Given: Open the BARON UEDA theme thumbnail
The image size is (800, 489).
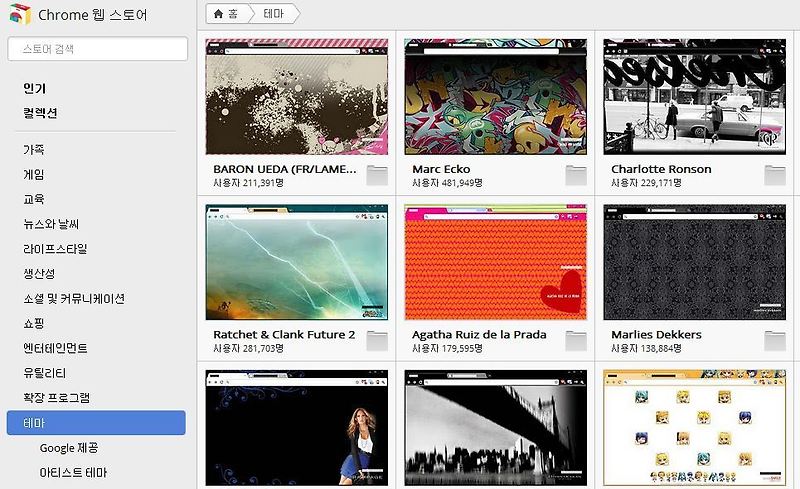Looking at the screenshot, I should pos(296,97).
